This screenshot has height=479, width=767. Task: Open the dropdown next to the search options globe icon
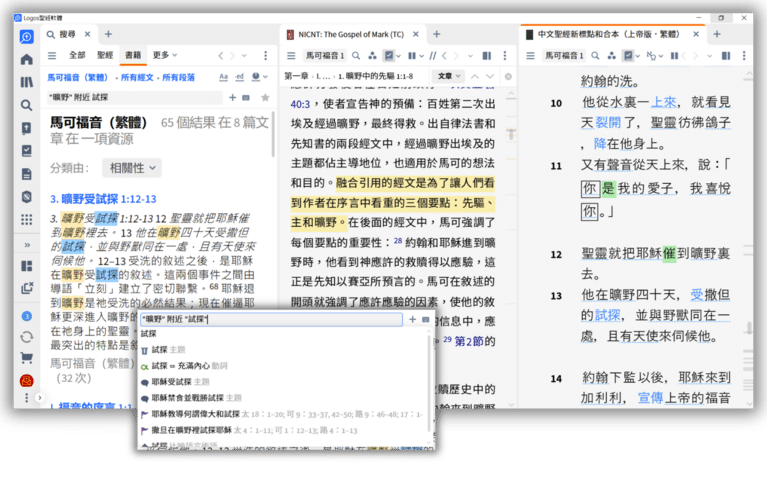265,77
